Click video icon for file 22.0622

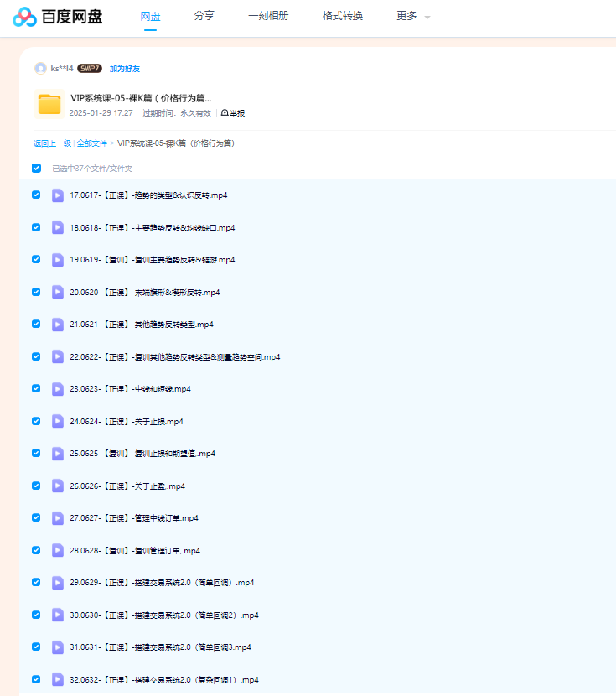(x=58, y=357)
